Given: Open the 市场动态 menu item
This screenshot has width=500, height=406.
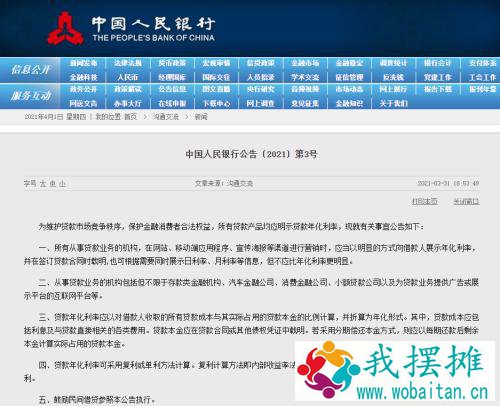Looking at the screenshot, I should pos(349,89).
